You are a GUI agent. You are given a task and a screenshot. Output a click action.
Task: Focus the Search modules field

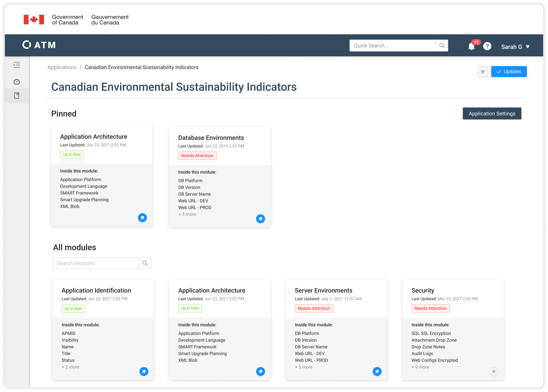pyautogui.click(x=96, y=263)
